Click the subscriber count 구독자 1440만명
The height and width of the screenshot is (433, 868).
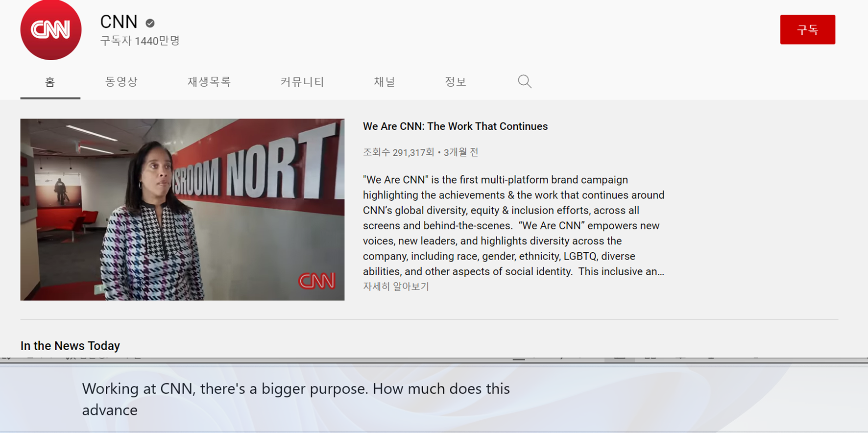click(x=140, y=41)
